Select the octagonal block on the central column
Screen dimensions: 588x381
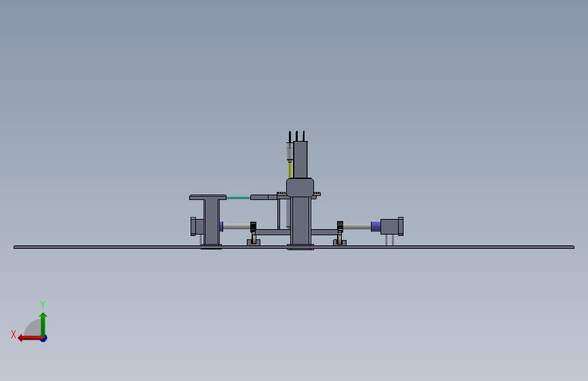pos(300,188)
